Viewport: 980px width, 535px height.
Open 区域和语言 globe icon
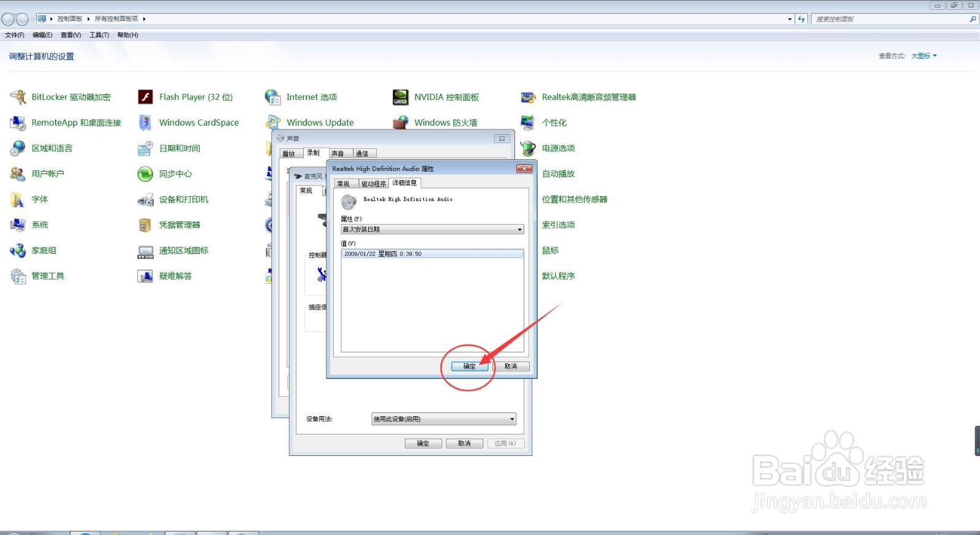point(18,148)
